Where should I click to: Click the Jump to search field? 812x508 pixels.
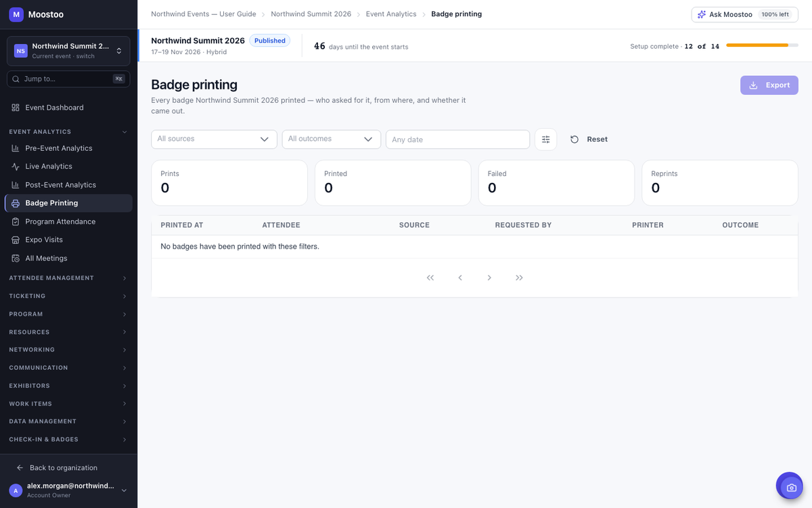point(68,79)
